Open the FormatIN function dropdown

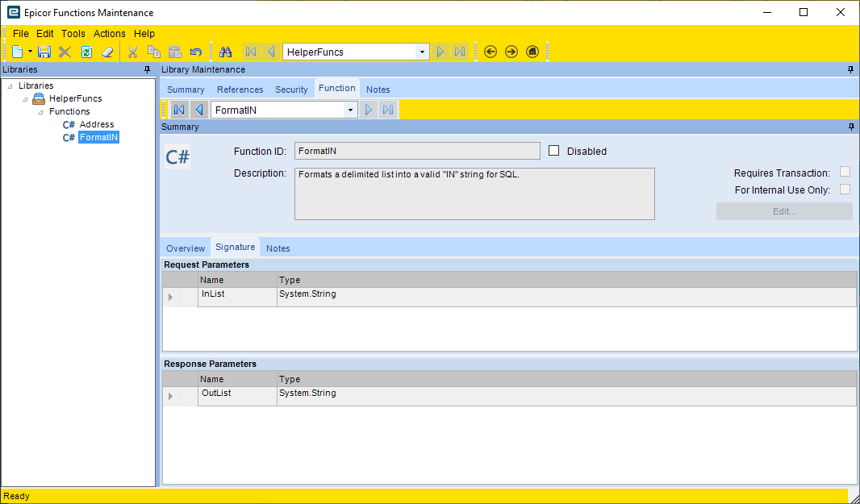pos(350,110)
